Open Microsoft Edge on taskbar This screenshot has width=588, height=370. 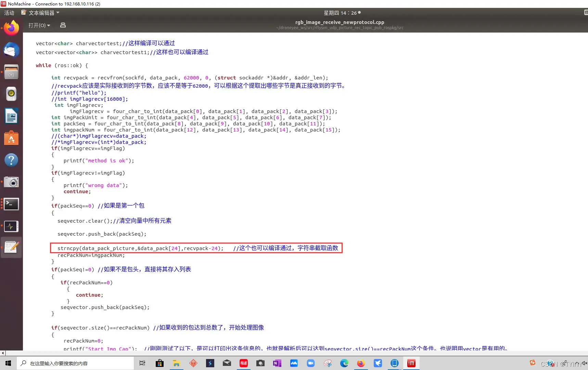coord(344,363)
